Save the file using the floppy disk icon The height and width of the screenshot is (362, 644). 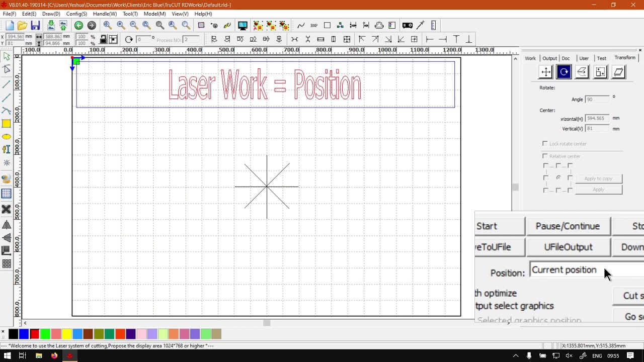point(35,26)
